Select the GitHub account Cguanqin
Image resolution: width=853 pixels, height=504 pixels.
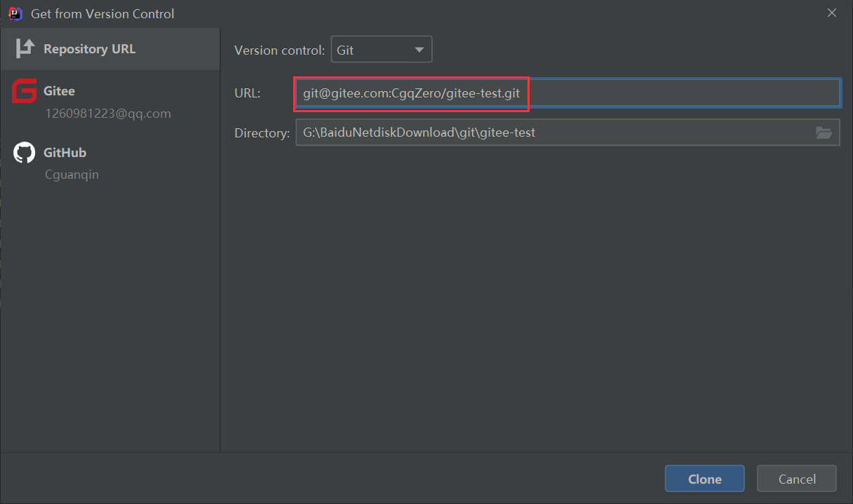72,175
